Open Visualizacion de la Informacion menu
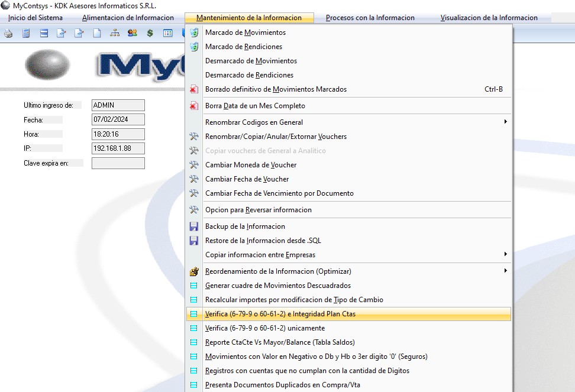This screenshot has width=575, height=392. pyautogui.click(x=489, y=18)
